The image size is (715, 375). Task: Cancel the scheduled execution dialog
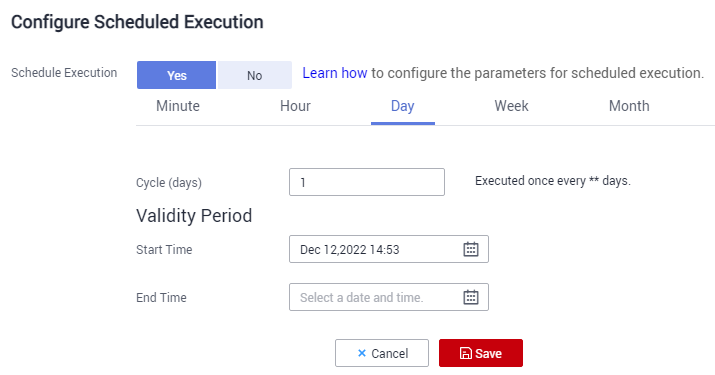point(382,353)
